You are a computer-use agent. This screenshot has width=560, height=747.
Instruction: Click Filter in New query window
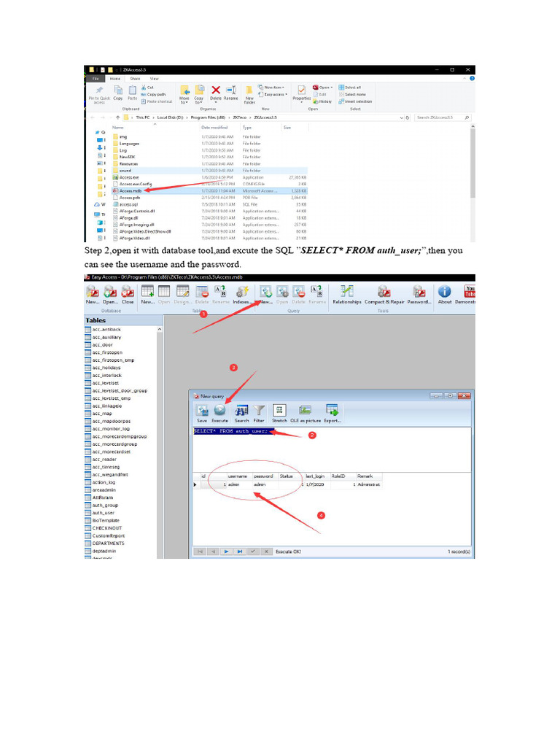[259, 414]
